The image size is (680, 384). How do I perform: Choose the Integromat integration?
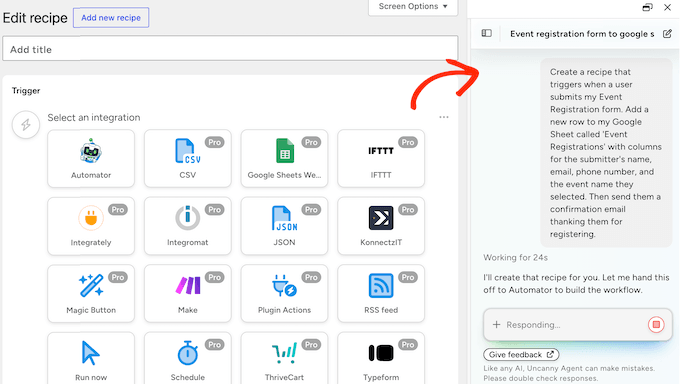188,226
